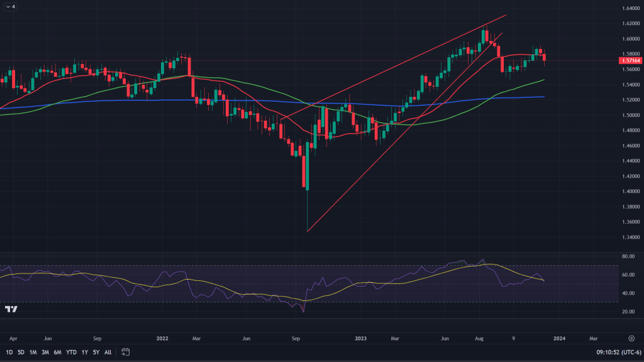Show year-to-date with YTD
The height and width of the screenshot is (362, 644).
[71, 352]
